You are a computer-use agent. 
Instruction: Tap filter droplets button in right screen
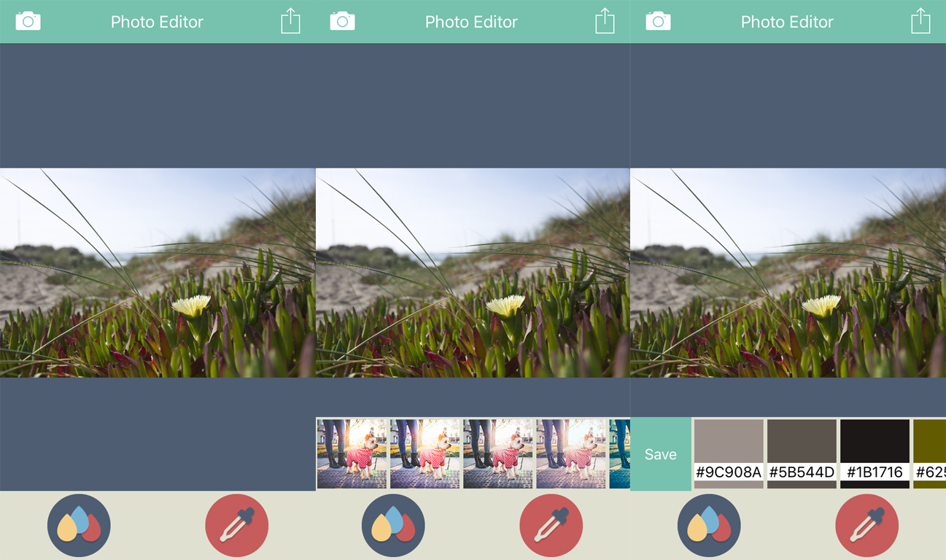pos(709,525)
